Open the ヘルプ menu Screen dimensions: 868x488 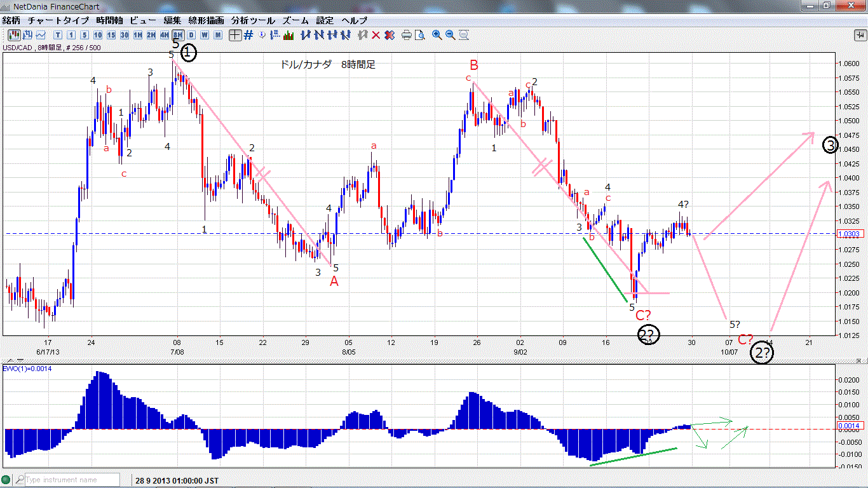click(x=355, y=20)
